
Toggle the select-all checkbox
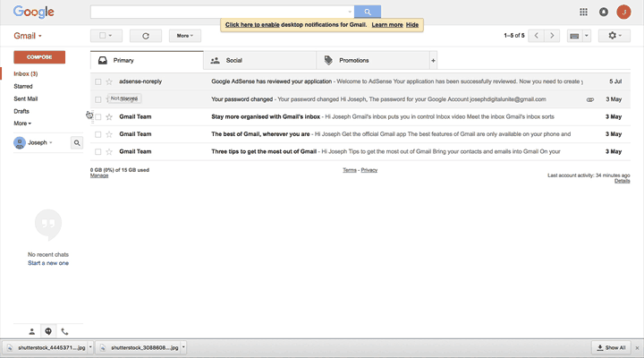pyautogui.click(x=102, y=36)
